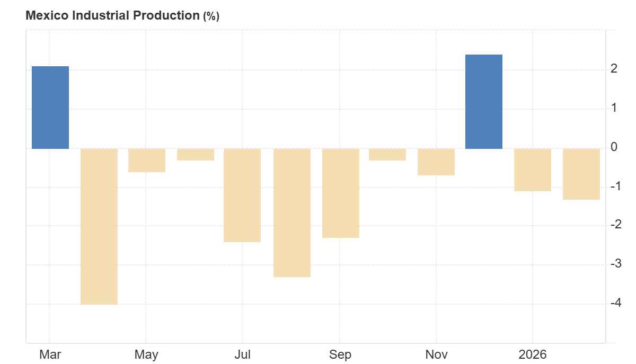Click the Mexico Industrial Production title
The height and width of the screenshot is (364, 636).
point(112,16)
